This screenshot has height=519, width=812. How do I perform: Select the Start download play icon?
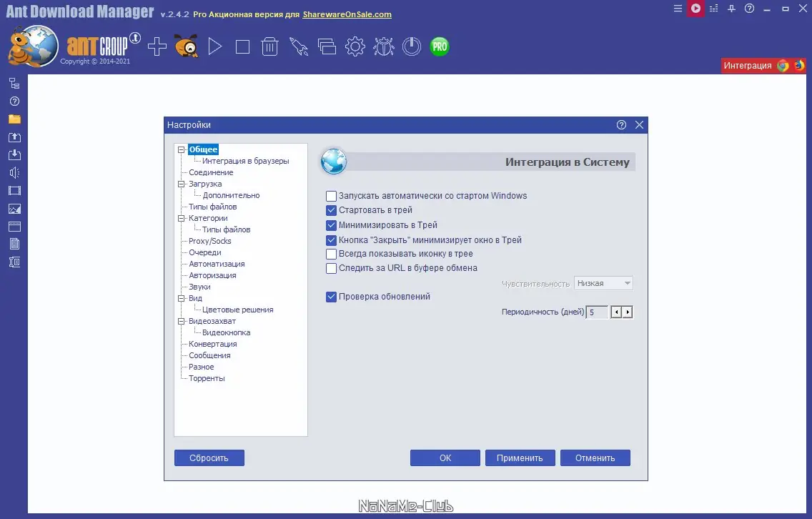click(x=216, y=46)
